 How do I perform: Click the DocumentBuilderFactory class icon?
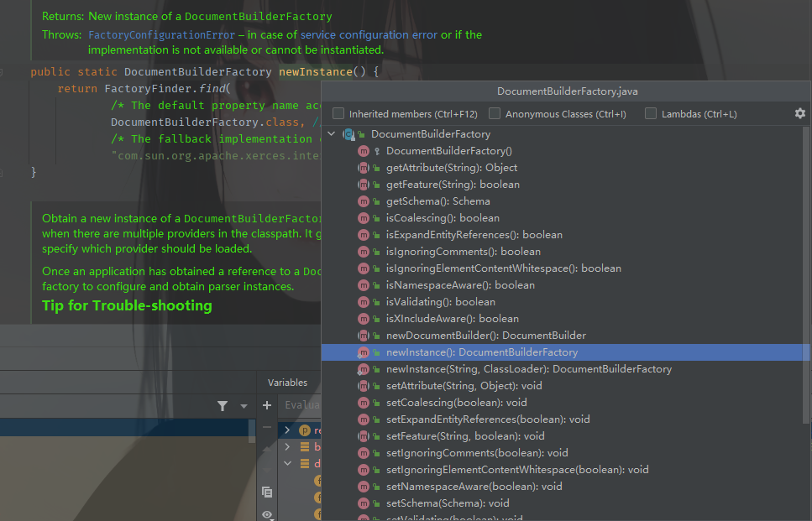pyautogui.click(x=348, y=134)
